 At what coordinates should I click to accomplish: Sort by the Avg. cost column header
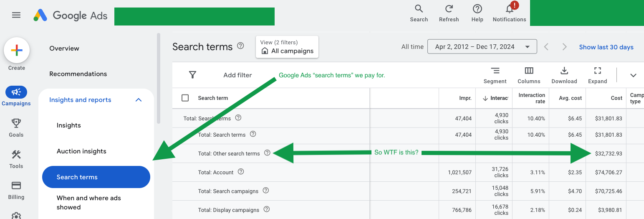[x=571, y=98]
